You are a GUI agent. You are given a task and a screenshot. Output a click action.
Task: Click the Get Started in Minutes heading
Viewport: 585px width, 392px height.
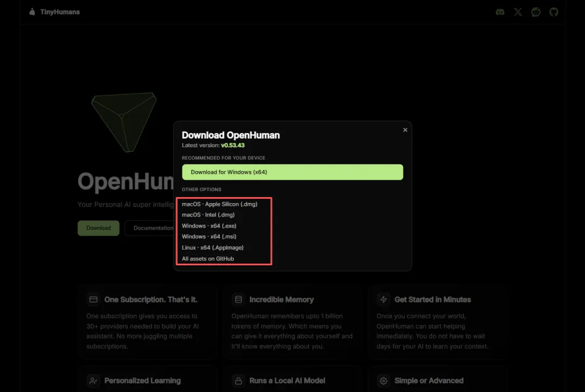tap(432, 299)
